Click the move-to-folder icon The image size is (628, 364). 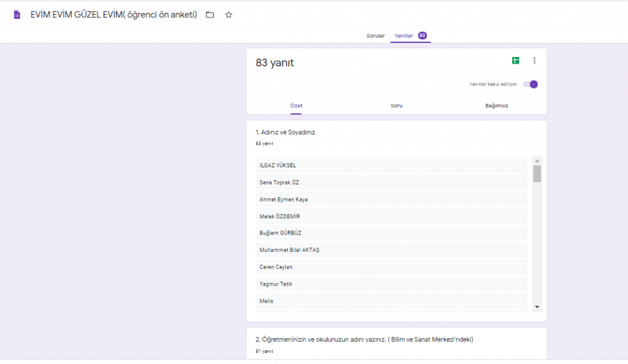pyautogui.click(x=210, y=14)
